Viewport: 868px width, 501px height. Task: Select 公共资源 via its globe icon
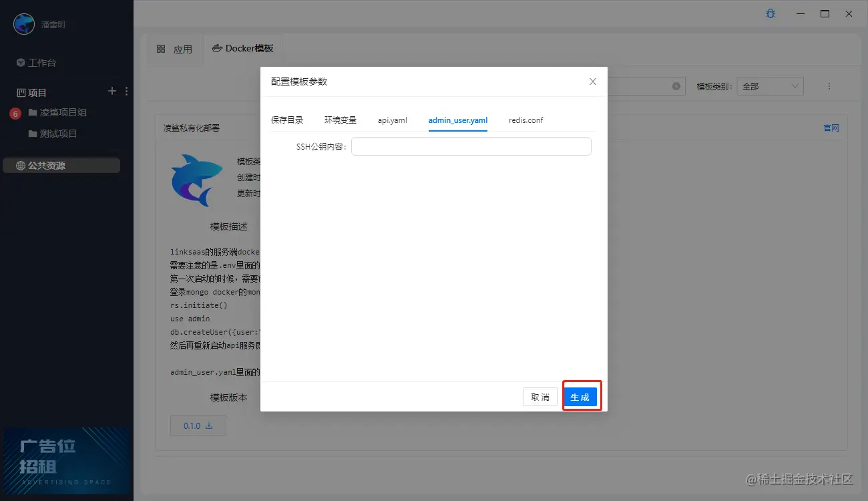pyautogui.click(x=21, y=165)
